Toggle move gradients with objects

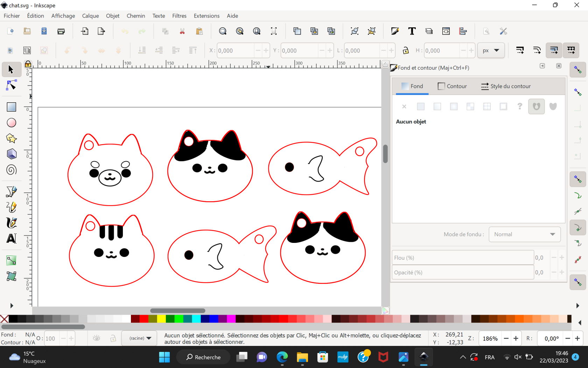[x=554, y=50]
